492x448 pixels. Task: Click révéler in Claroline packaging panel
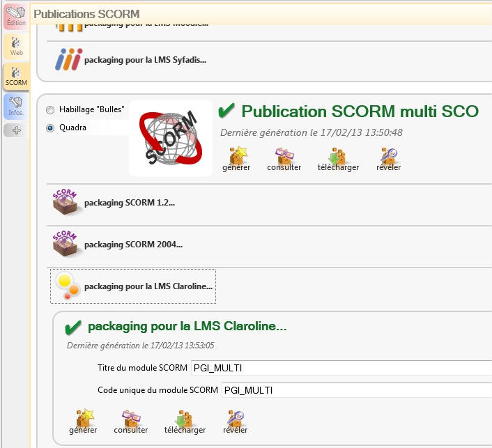point(236,422)
